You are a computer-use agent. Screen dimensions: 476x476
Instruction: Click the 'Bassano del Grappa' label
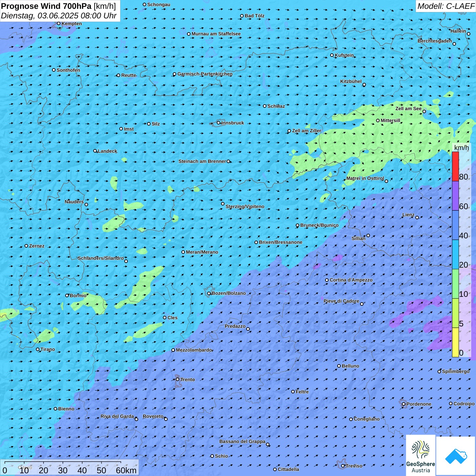point(242,441)
